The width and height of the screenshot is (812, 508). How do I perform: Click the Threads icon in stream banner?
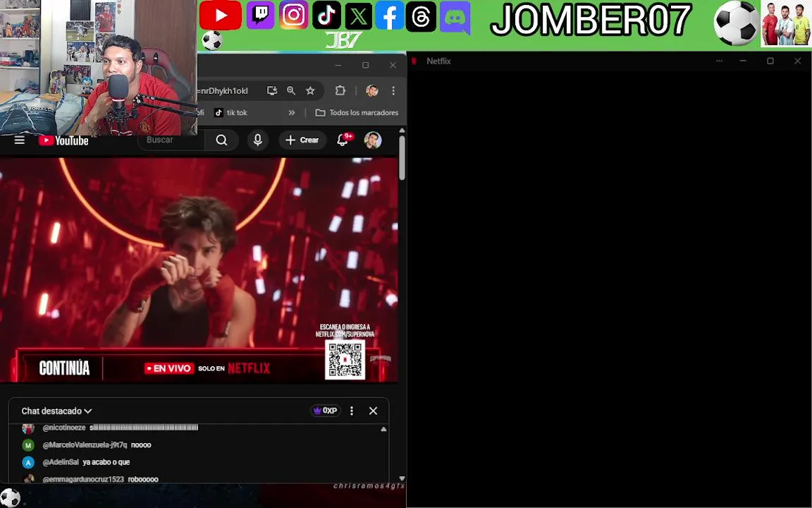click(421, 17)
